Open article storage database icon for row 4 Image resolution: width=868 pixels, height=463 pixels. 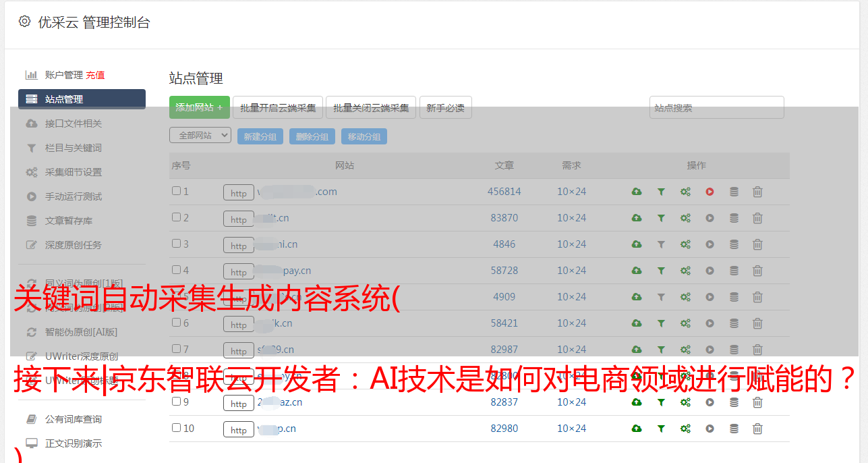734,271
